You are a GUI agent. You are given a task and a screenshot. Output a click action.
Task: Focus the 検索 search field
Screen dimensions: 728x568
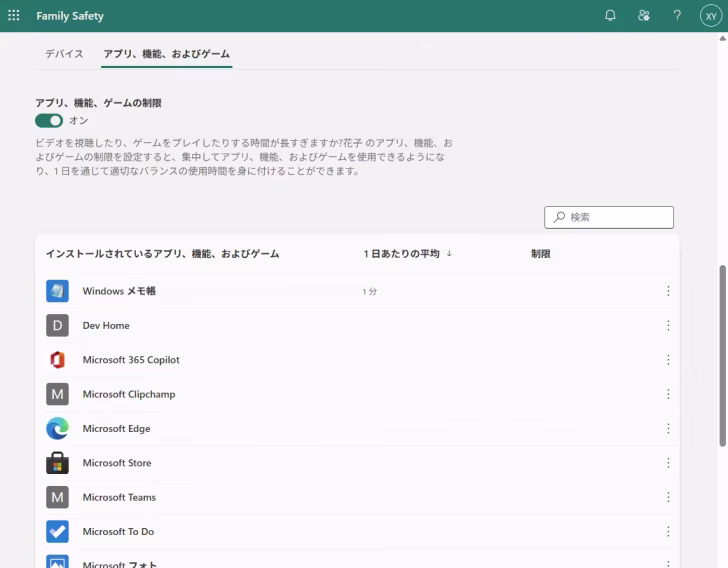click(609, 217)
